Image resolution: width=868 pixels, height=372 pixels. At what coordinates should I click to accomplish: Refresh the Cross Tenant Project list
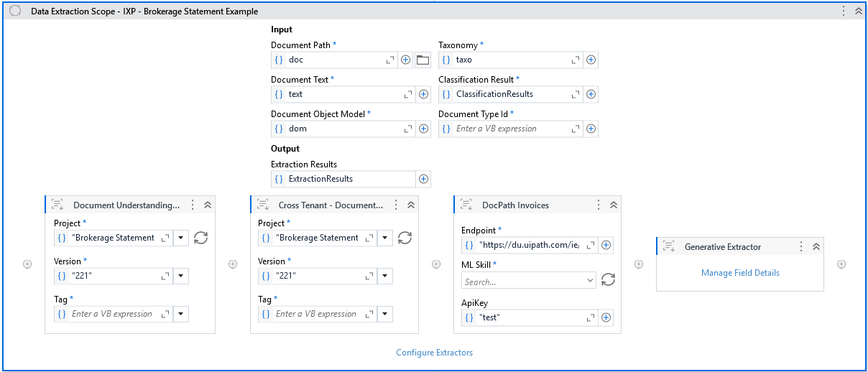[405, 238]
